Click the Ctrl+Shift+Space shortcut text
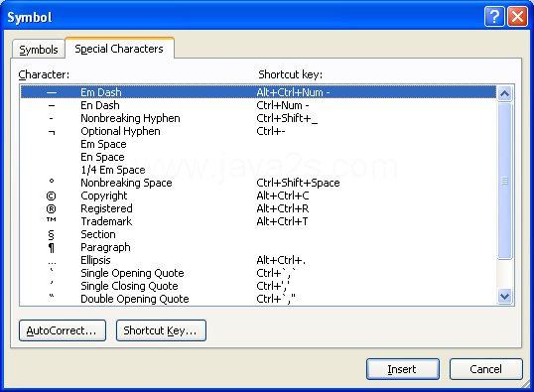Screen dimensions: 534x392 tap(298, 183)
